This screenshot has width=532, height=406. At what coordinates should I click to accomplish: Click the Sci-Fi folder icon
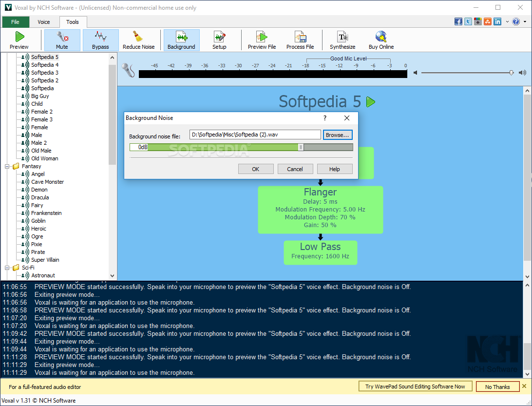(16, 268)
